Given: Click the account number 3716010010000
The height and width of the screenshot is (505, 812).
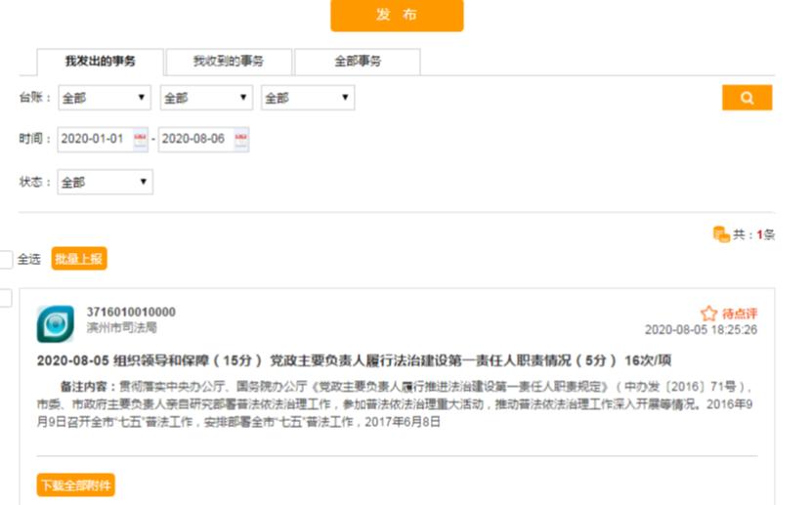Looking at the screenshot, I should [x=131, y=312].
